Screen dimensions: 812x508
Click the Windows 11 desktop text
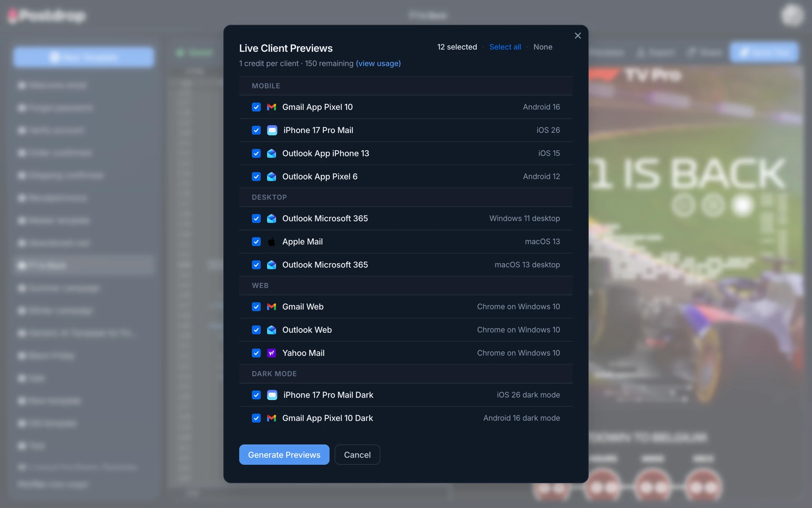click(524, 218)
